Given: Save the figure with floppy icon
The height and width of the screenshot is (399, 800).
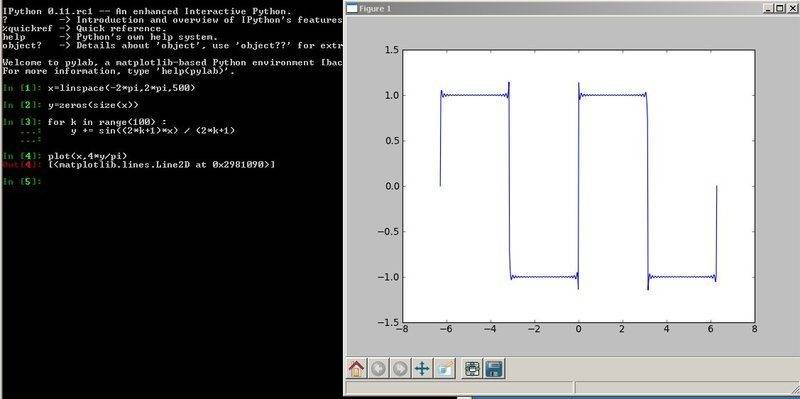Looking at the screenshot, I should pos(494,368).
